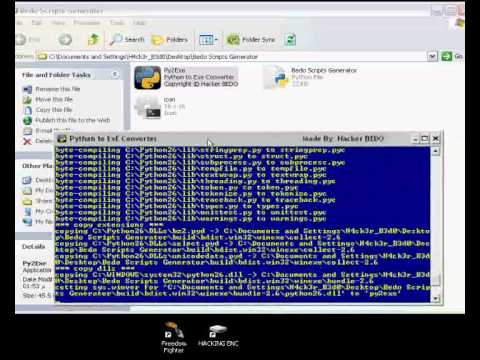Click the console scrollbar up arrow
The height and width of the screenshot is (360, 480).
[x=435, y=151]
